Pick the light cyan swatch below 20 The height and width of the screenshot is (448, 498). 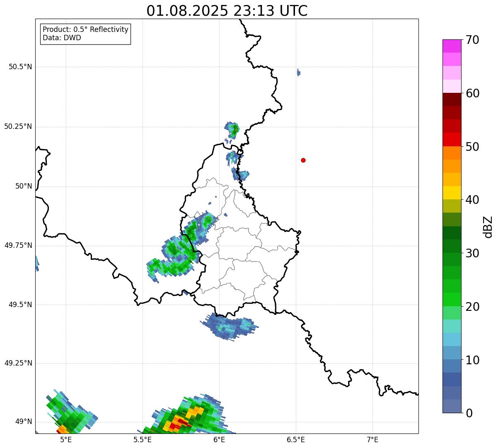452,326
